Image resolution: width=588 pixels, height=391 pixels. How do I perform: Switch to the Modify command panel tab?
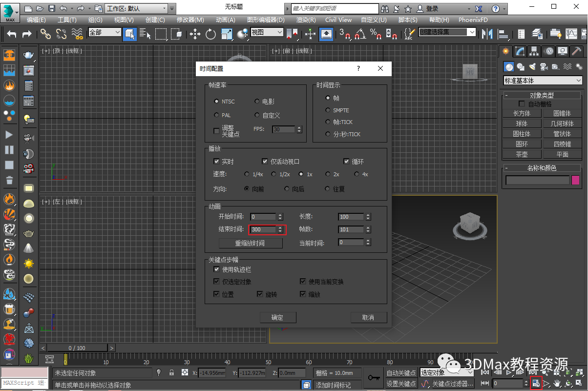(x=520, y=51)
